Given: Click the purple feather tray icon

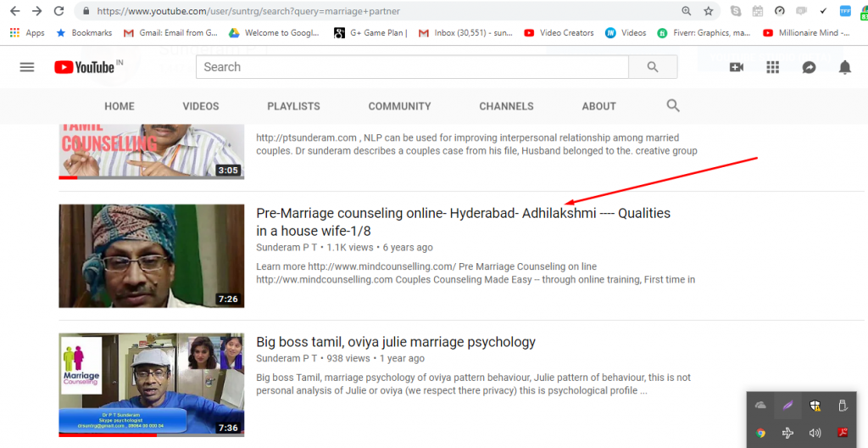Looking at the screenshot, I should [x=787, y=406].
